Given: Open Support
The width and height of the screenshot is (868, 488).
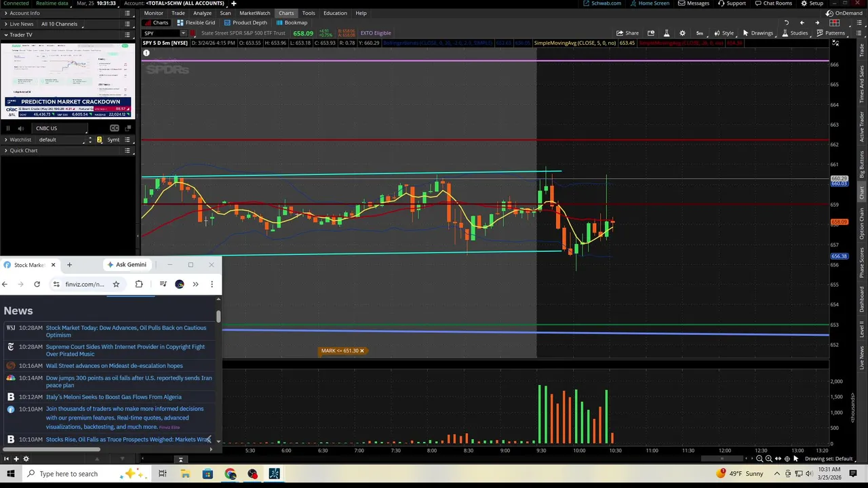Looking at the screenshot, I should [732, 3].
